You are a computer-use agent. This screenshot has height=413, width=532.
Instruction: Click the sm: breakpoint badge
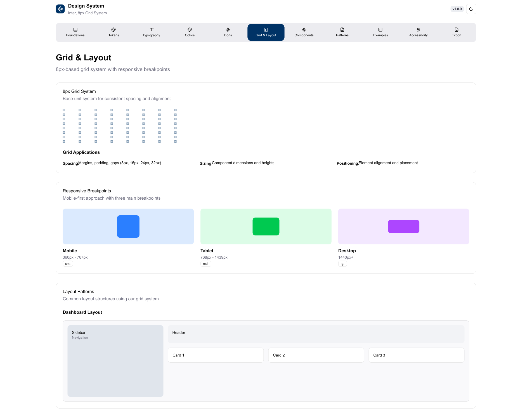68,264
